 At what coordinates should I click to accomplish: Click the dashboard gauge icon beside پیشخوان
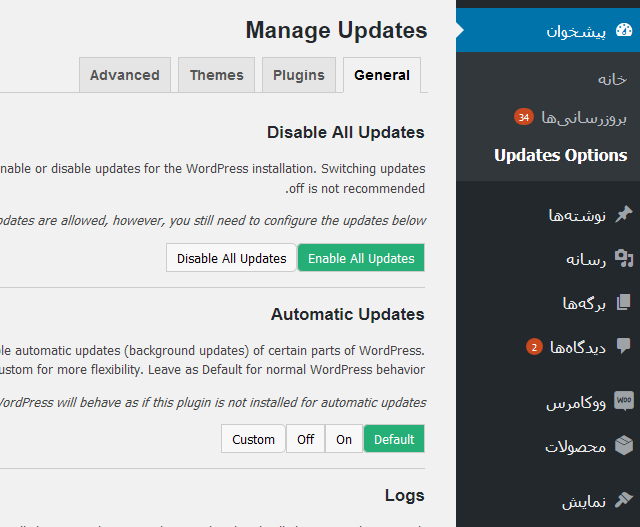point(624,30)
